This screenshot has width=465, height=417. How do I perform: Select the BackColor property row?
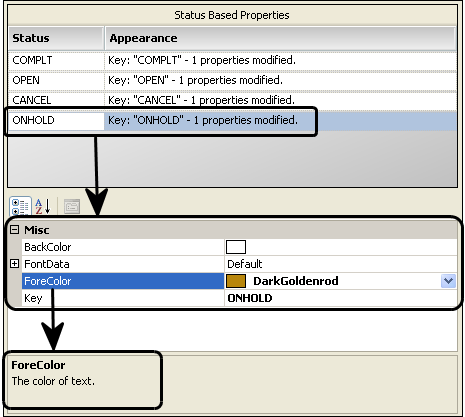tap(239, 247)
